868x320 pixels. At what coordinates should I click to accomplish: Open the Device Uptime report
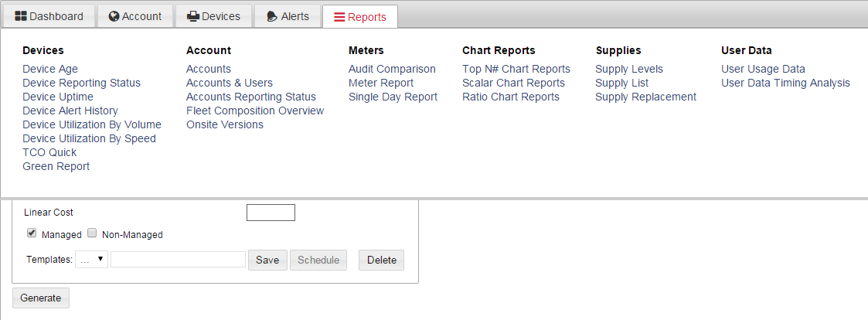(x=58, y=97)
